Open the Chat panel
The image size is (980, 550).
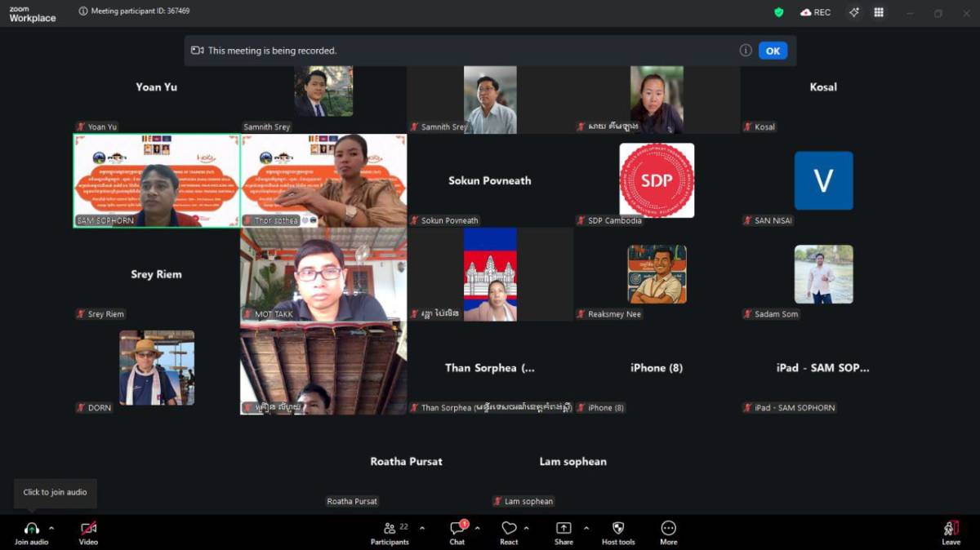(457, 532)
